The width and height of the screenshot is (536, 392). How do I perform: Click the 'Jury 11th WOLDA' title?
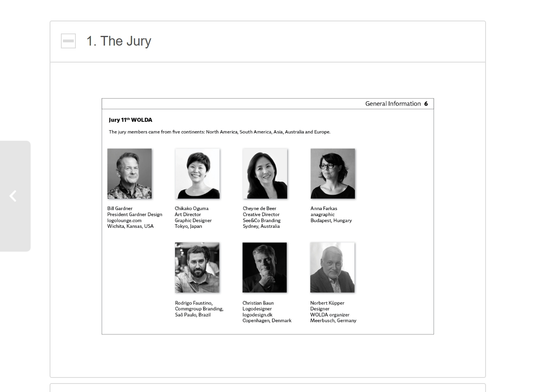pos(130,120)
